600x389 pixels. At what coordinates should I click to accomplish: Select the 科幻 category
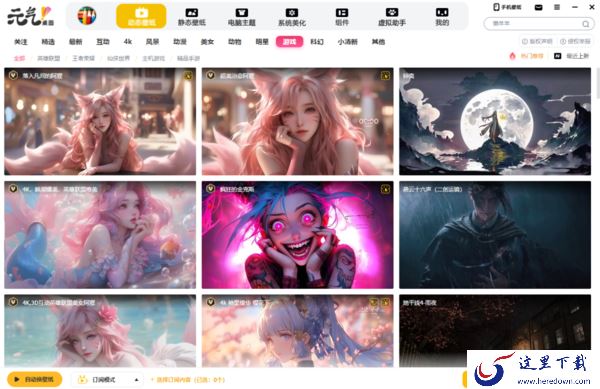317,42
